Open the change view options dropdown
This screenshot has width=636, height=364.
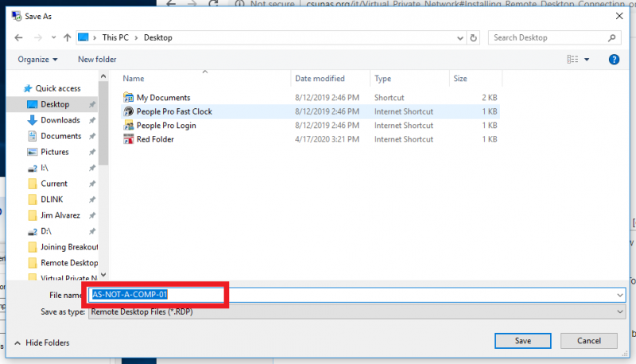588,60
